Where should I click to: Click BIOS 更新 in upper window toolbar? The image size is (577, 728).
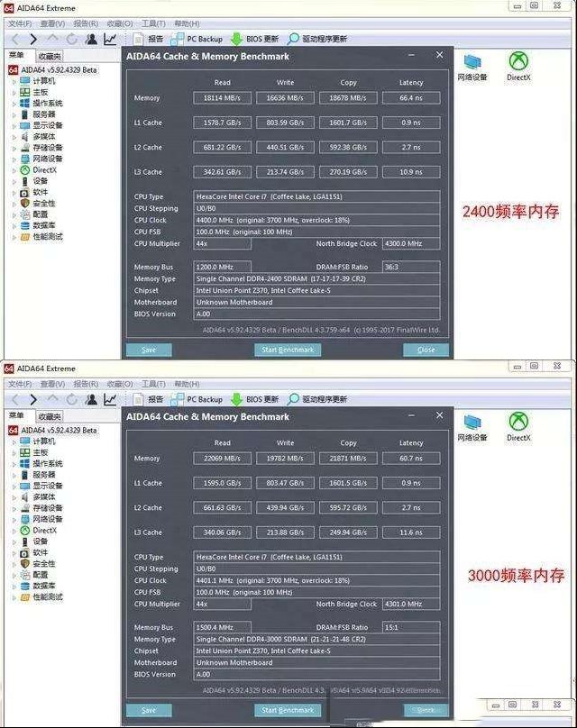coord(255,39)
